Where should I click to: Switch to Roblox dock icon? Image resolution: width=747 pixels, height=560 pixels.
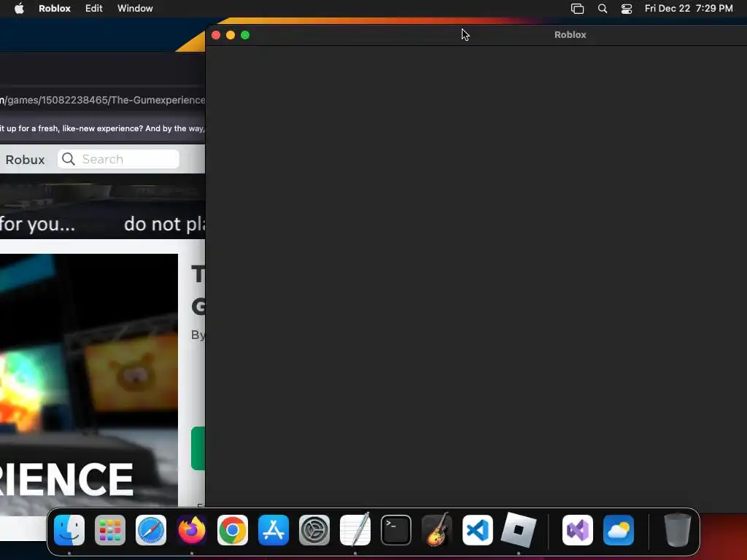[x=519, y=529]
